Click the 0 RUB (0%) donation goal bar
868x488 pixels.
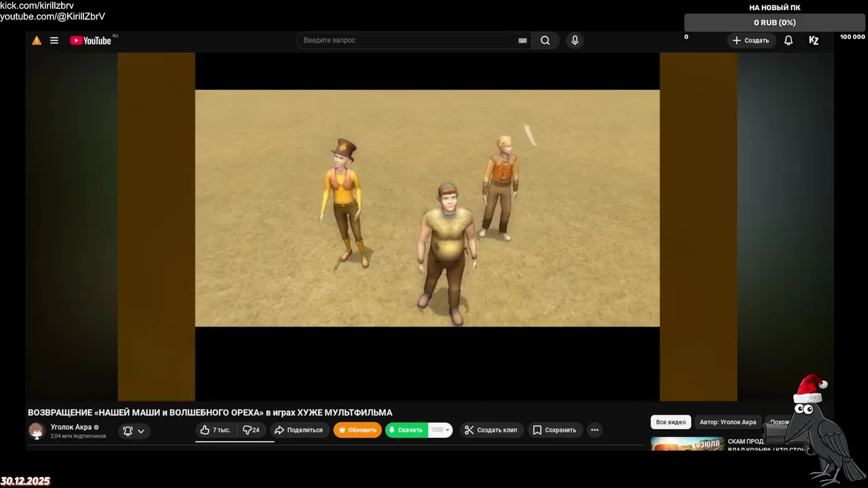pos(774,23)
